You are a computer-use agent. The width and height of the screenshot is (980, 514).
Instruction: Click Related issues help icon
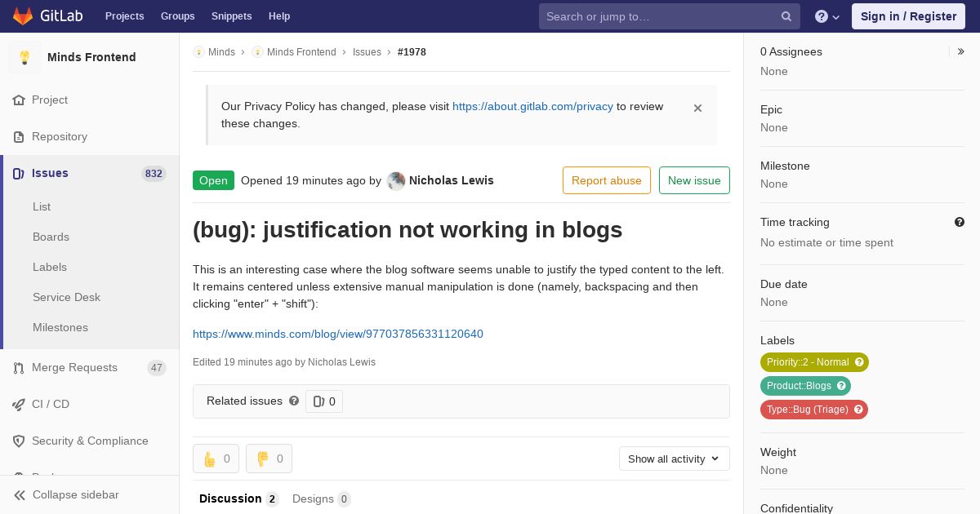pos(294,401)
